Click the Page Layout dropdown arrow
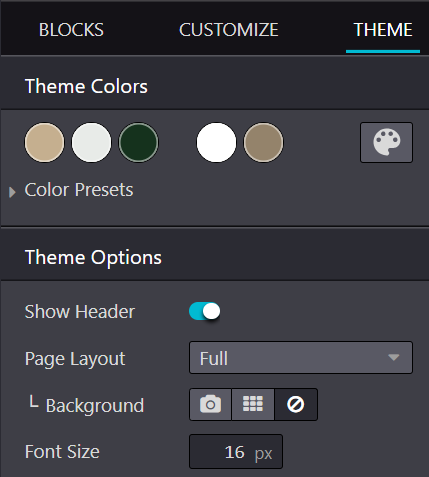 [x=394, y=358]
